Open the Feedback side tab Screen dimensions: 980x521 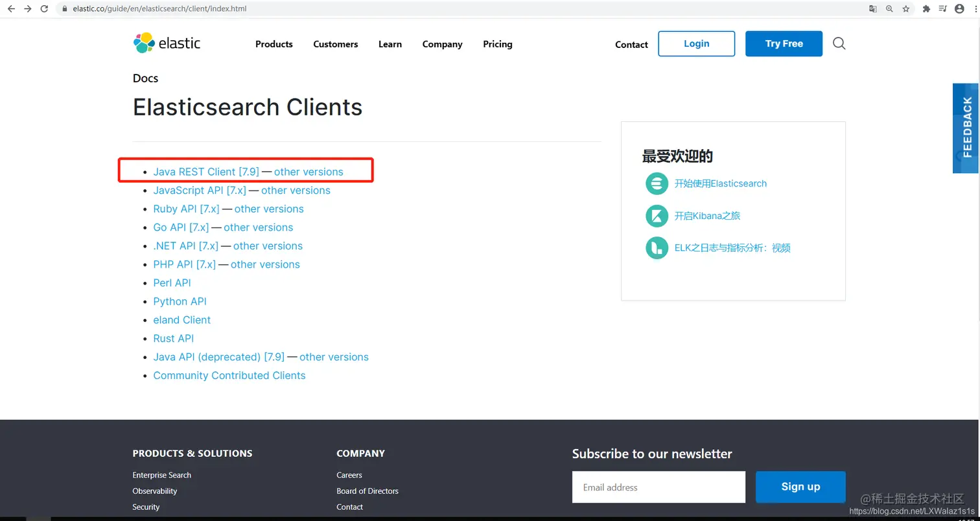click(x=966, y=128)
